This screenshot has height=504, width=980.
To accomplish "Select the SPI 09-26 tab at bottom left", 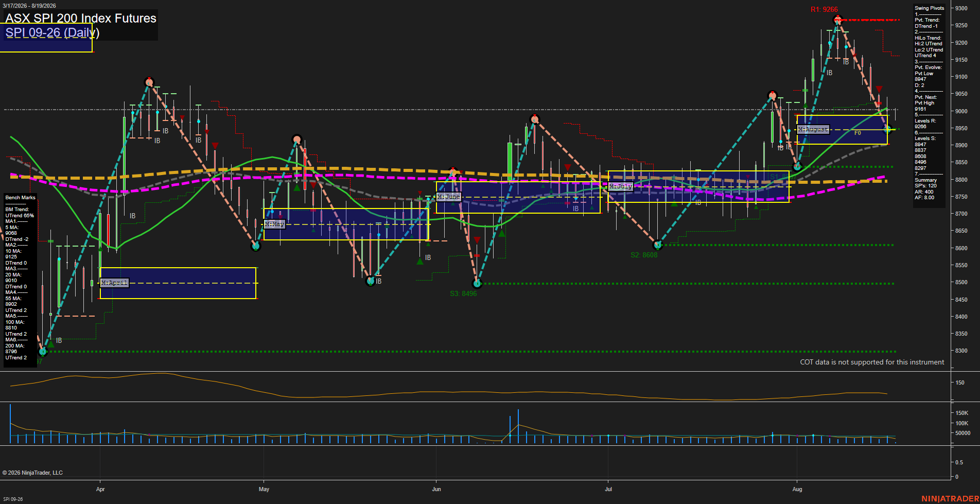I will (13, 499).
